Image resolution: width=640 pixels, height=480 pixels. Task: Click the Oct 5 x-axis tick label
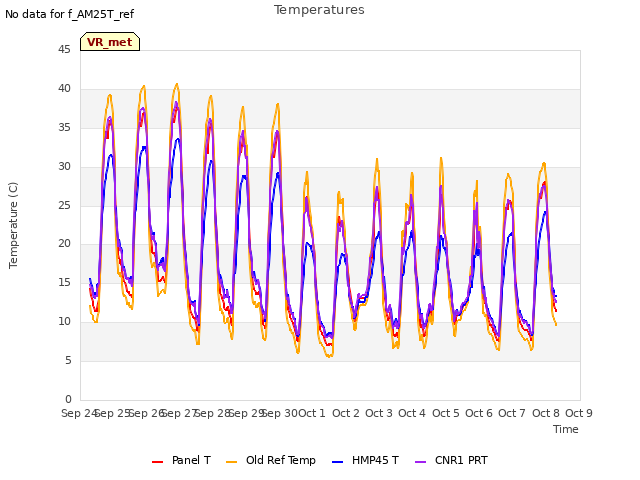(446, 413)
